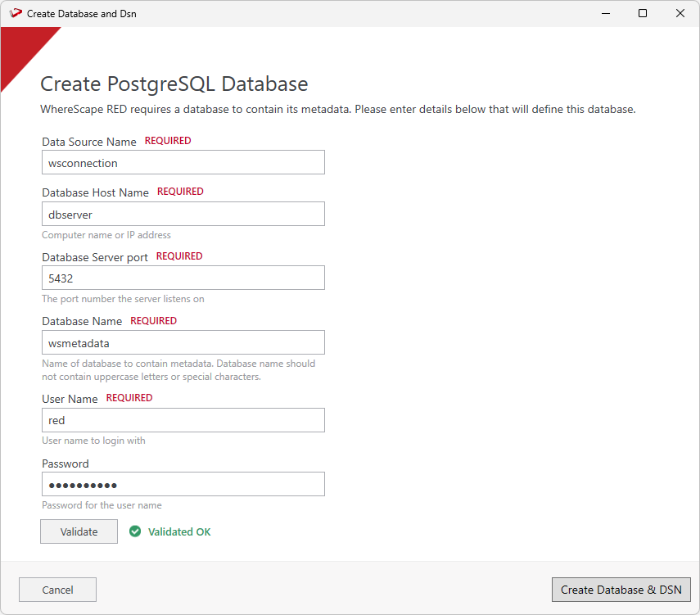700x615 pixels.
Task: Close the Create Database and Dsn window
Action: pos(680,13)
